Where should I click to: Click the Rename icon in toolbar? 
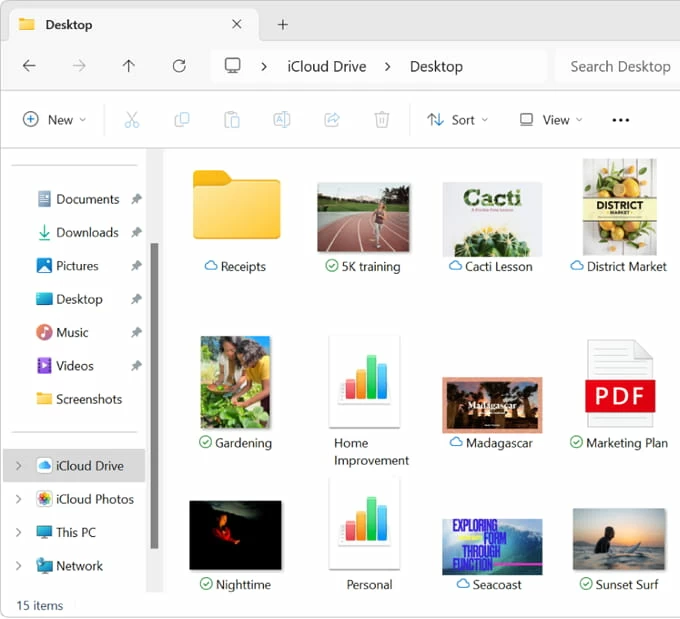282,120
